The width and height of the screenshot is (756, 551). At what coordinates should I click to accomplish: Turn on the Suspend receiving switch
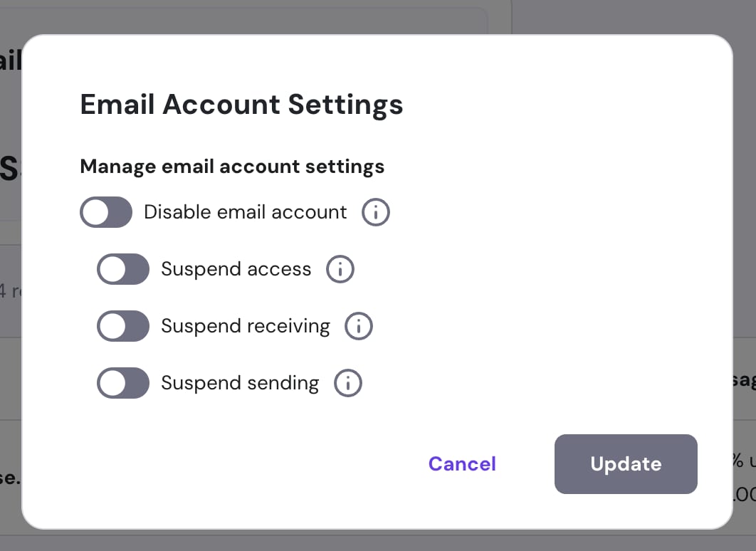coord(123,326)
